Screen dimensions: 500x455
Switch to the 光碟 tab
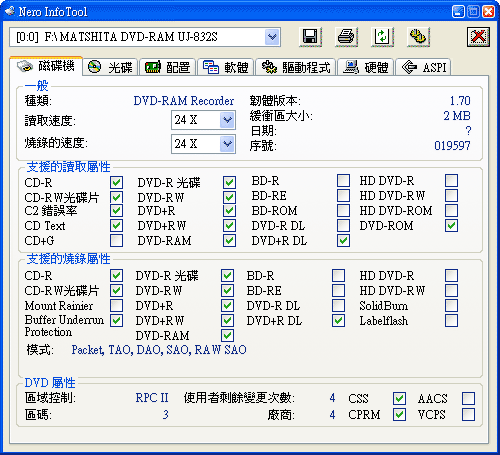[110, 67]
